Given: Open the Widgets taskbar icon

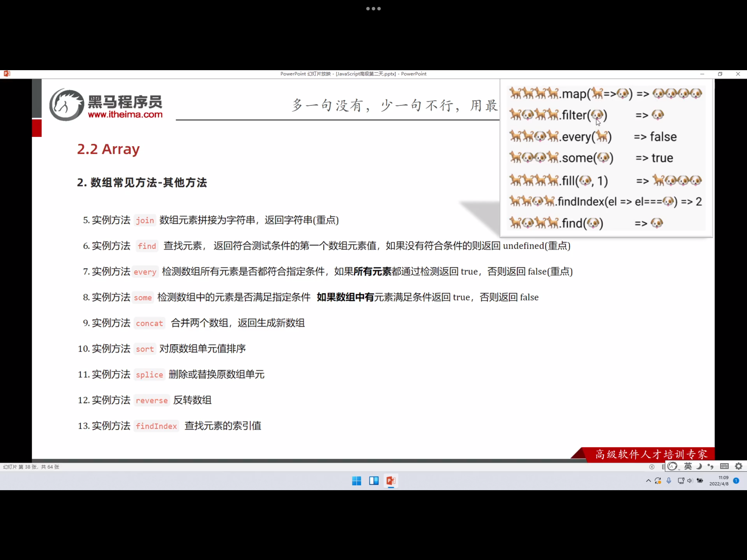Looking at the screenshot, I should click(x=374, y=481).
